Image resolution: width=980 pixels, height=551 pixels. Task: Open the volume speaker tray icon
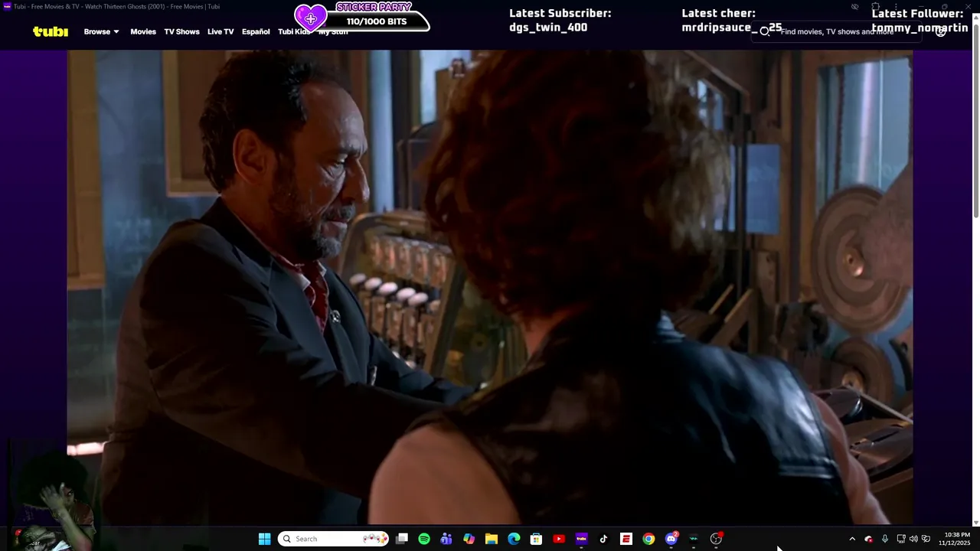point(913,539)
